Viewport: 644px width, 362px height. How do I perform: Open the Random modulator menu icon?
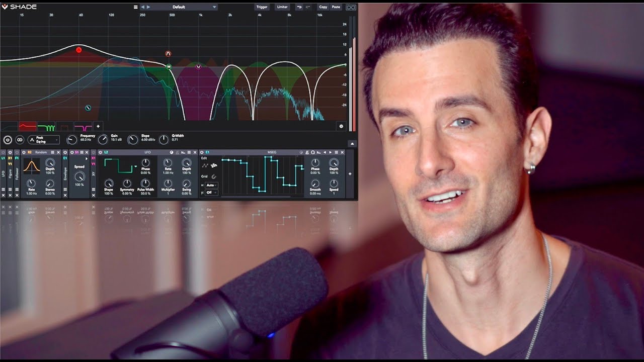pos(52,152)
